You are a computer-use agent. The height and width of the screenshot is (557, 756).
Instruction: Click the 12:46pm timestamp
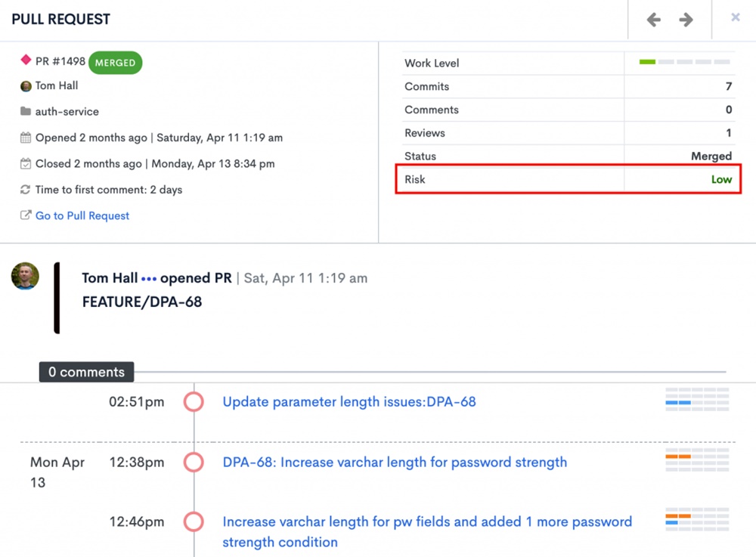point(136,521)
